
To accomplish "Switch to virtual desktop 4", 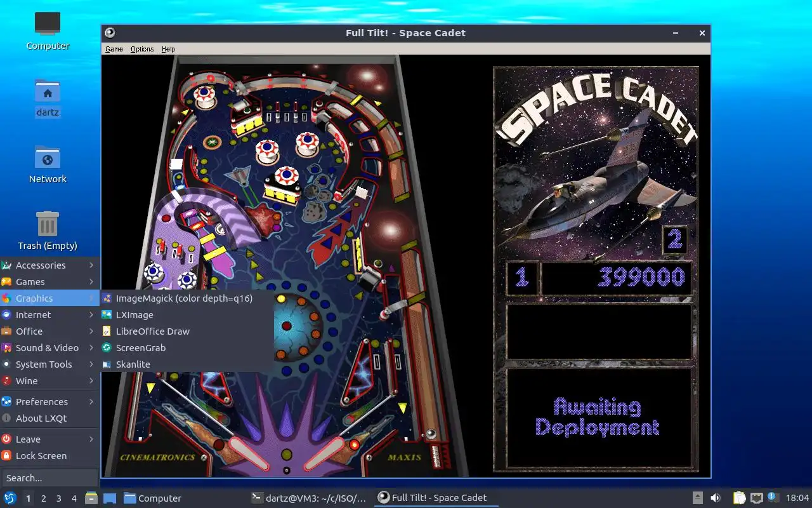I will (x=74, y=498).
